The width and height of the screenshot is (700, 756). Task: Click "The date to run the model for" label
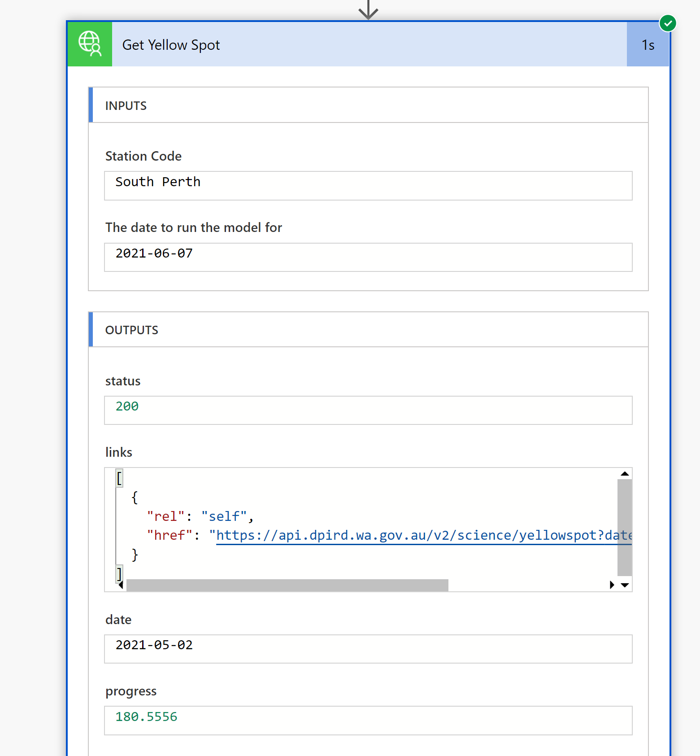pyautogui.click(x=194, y=227)
